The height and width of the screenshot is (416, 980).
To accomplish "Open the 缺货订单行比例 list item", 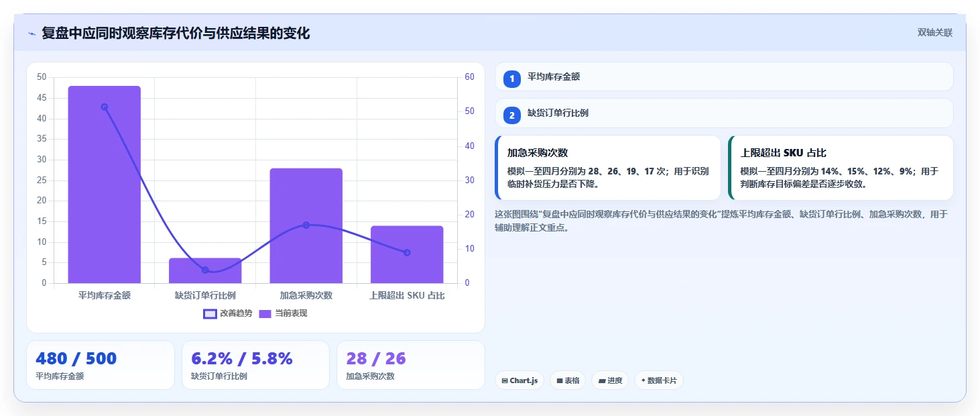I will coord(724,113).
